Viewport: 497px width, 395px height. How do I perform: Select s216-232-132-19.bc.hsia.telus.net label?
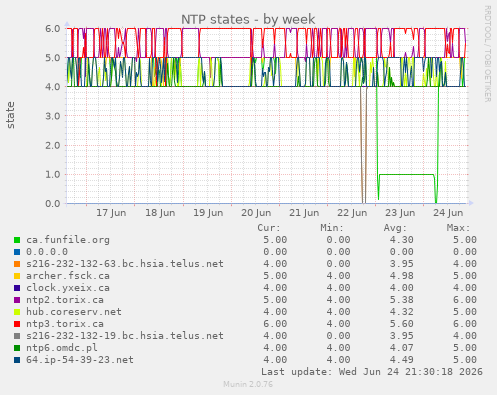pos(125,336)
